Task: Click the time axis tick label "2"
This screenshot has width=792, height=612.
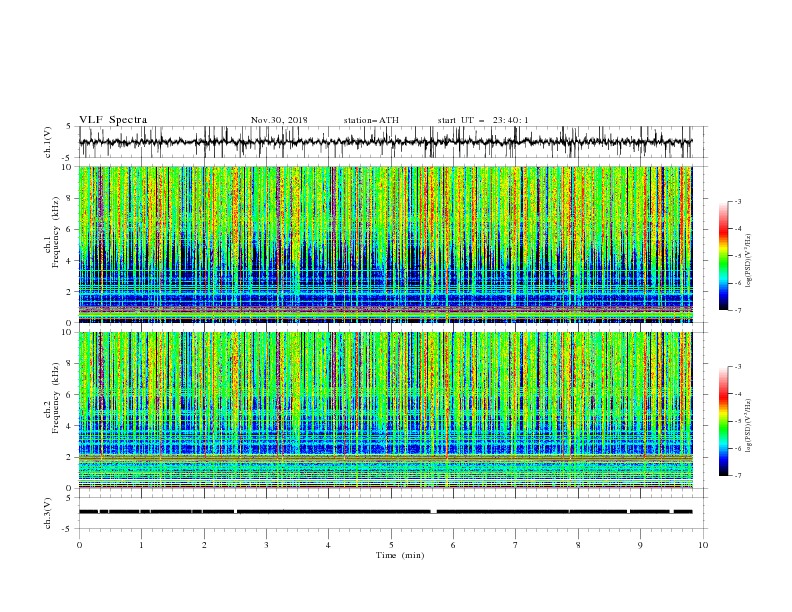Action: pos(204,545)
